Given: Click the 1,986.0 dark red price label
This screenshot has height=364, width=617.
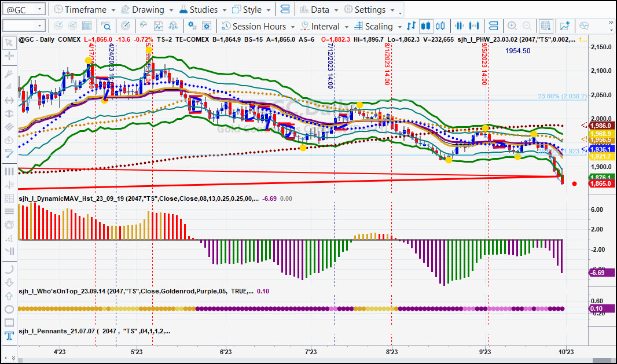Looking at the screenshot, I should (x=601, y=126).
